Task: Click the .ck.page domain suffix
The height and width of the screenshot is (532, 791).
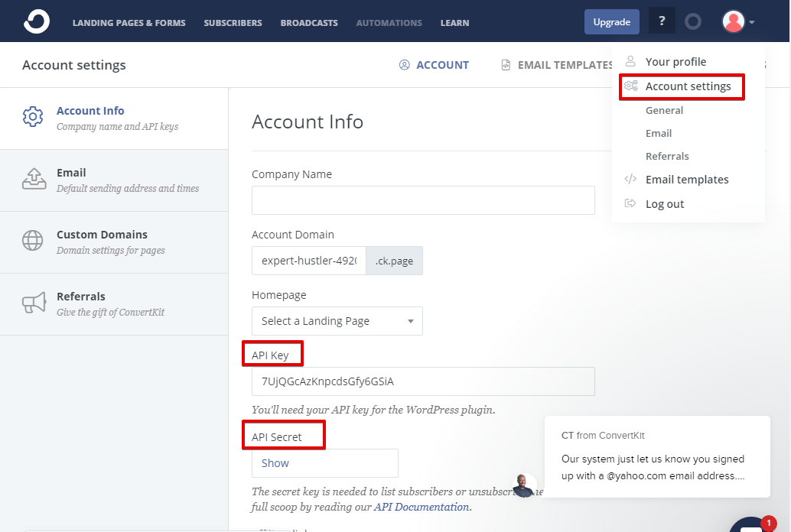Action: pyautogui.click(x=394, y=261)
